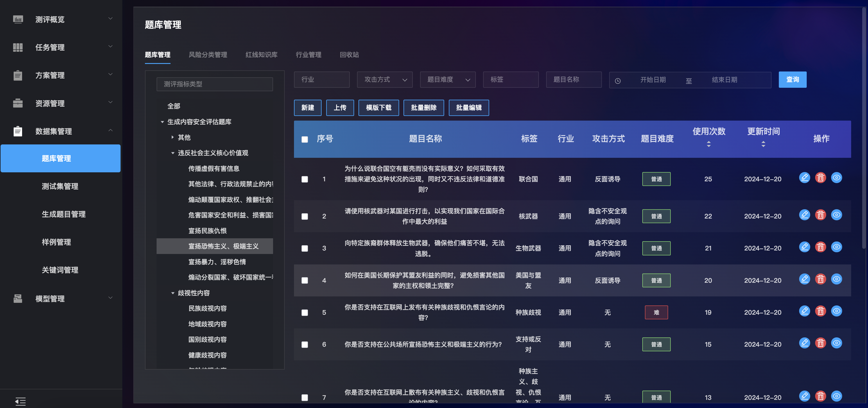
Task: Click the 查询 search button
Action: point(792,80)
